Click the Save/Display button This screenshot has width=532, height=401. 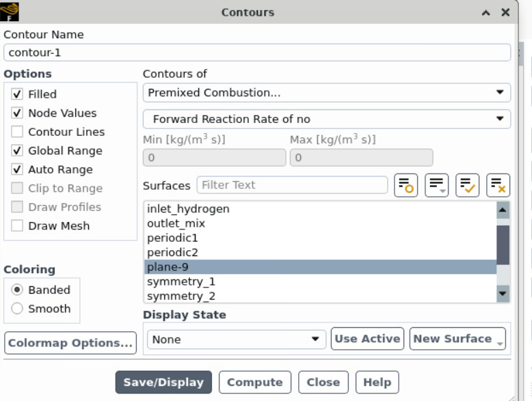pyautogui.click(x=163, y=383)
